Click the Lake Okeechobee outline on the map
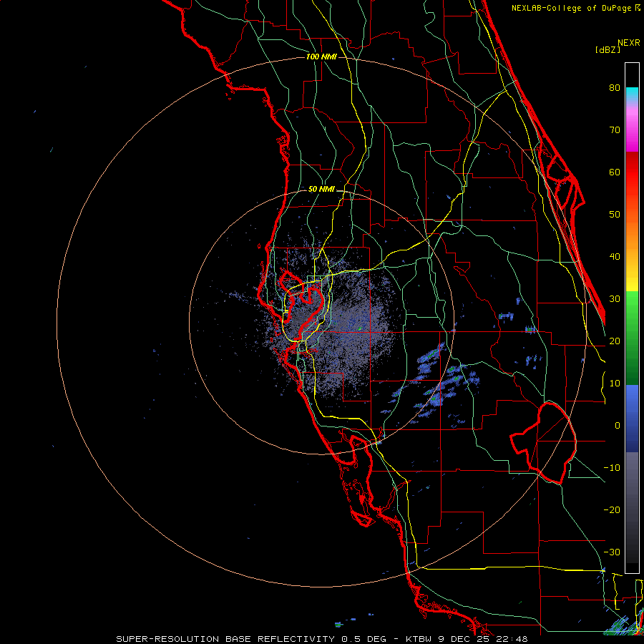 [x=543, y=443]
